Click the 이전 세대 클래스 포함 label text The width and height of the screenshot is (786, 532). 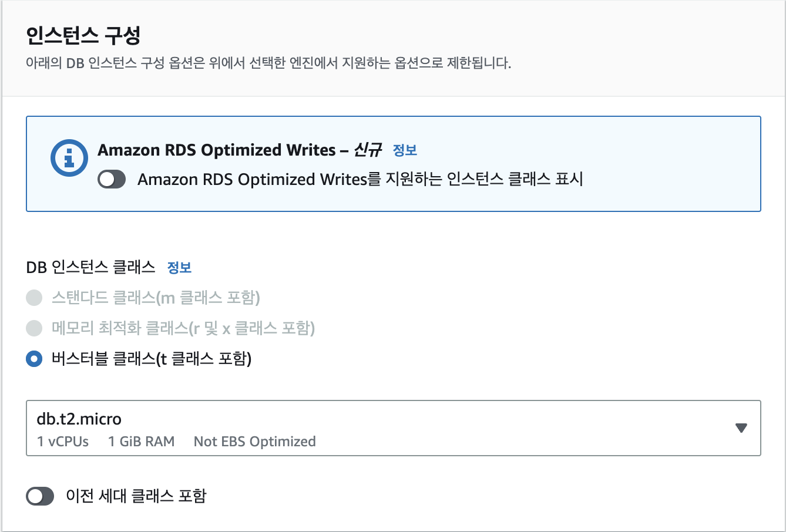coord(136,496)
